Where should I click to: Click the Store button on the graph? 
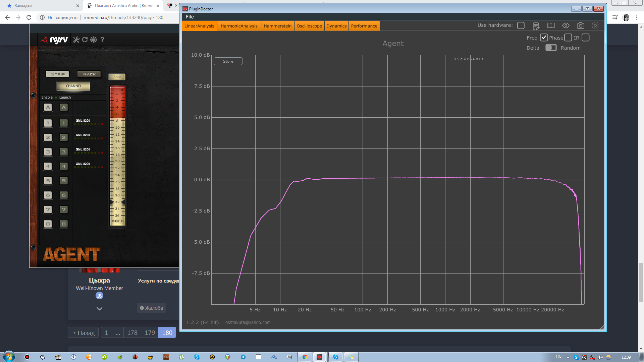point(228,61)
